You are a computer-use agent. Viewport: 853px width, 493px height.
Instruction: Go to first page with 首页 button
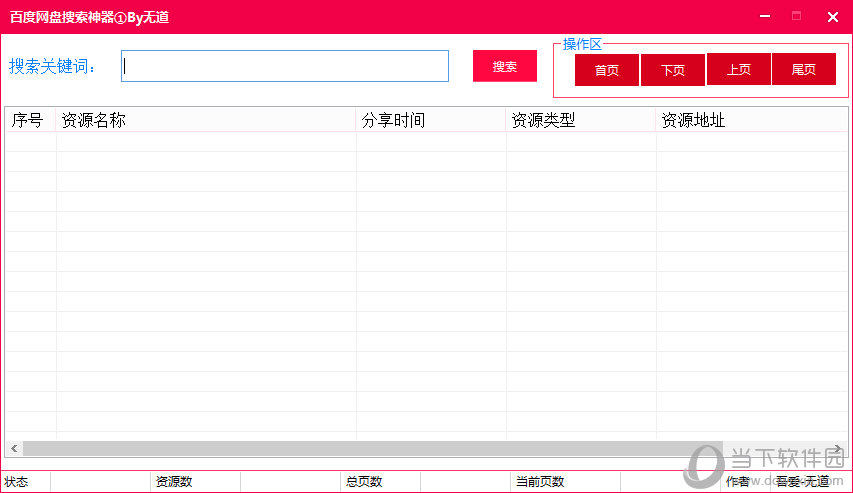(x=607, y=70)
